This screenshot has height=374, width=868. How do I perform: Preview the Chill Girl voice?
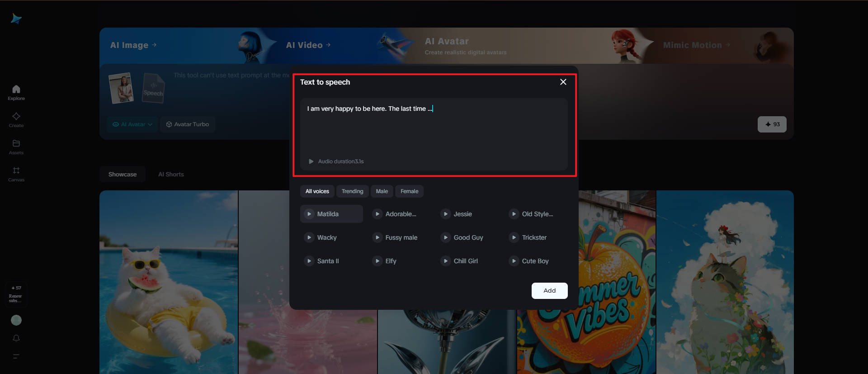(x=446, y=261)
